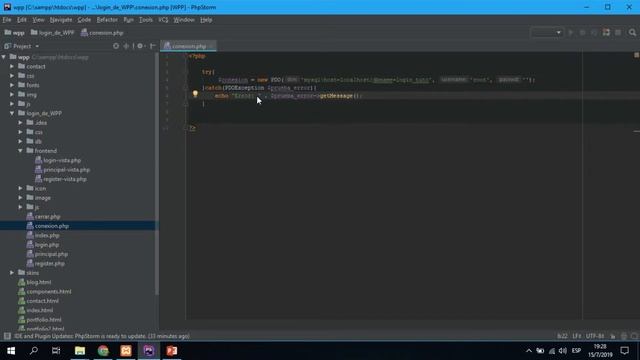
Task: Click the Stop square icon in toolbar
Action: (618, 33)
